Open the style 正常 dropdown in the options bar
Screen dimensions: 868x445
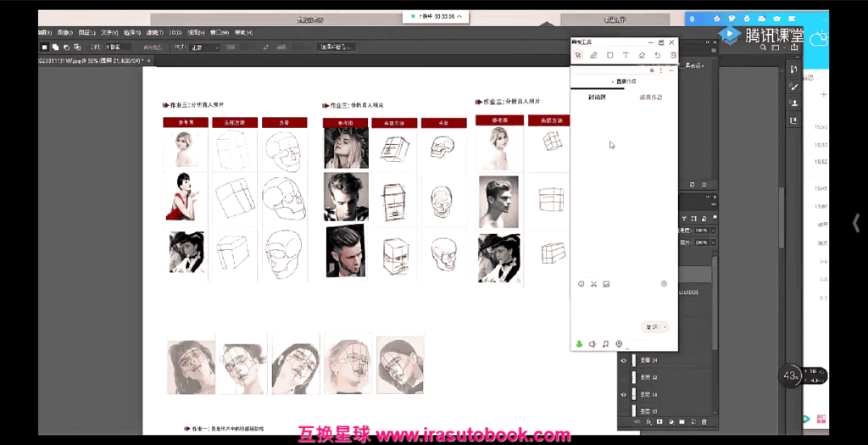coord(205,47)
